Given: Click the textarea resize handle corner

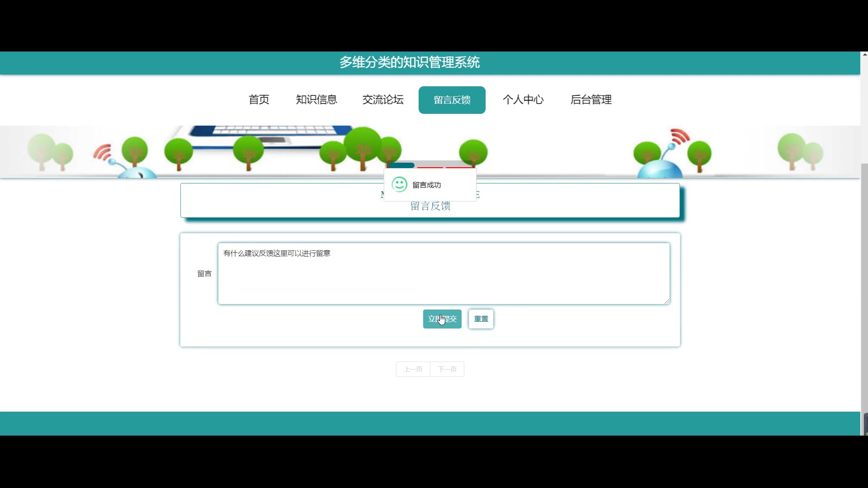Looking at the screenshot, I should point(667,301).
